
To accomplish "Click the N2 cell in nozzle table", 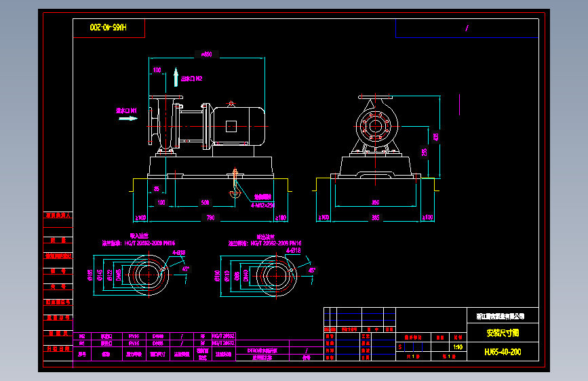I will click(x=82, y=336).
